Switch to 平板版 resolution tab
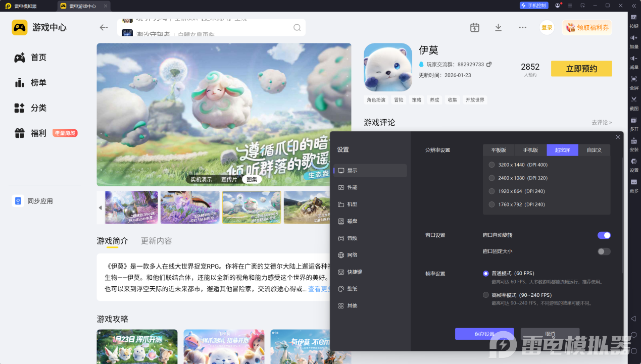 pyautogui.click(x=499, y=150)
